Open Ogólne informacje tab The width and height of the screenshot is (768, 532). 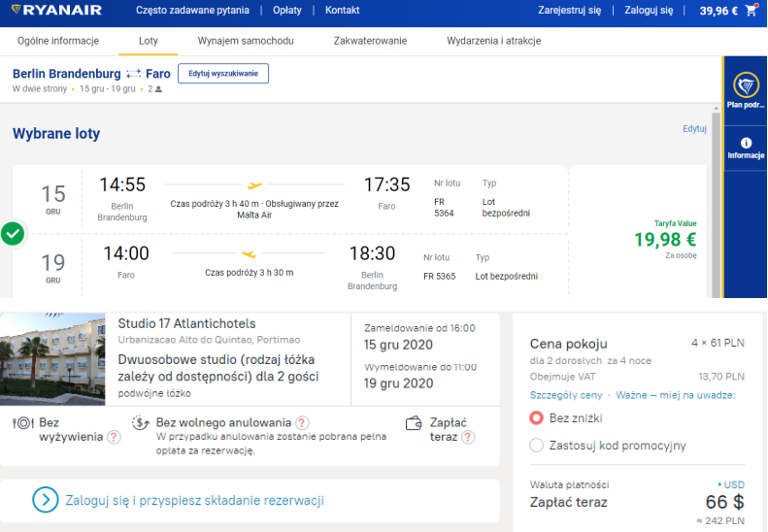58,41
